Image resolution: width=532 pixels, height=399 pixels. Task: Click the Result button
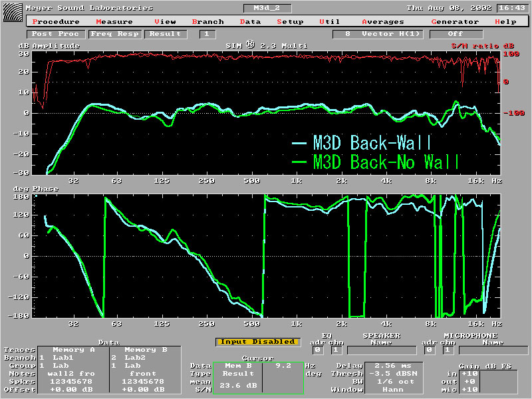click(x=166, y=34)
